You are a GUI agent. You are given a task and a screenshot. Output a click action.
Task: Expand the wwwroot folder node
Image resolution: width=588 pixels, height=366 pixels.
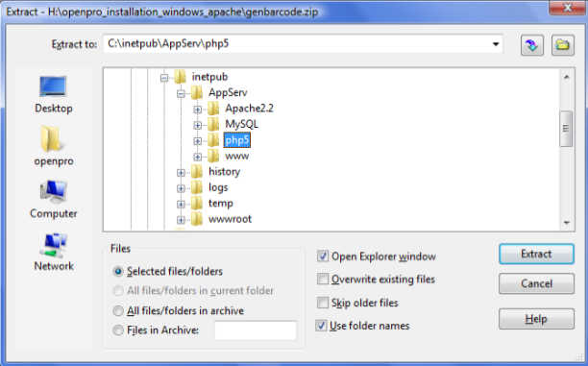[181, 220]
